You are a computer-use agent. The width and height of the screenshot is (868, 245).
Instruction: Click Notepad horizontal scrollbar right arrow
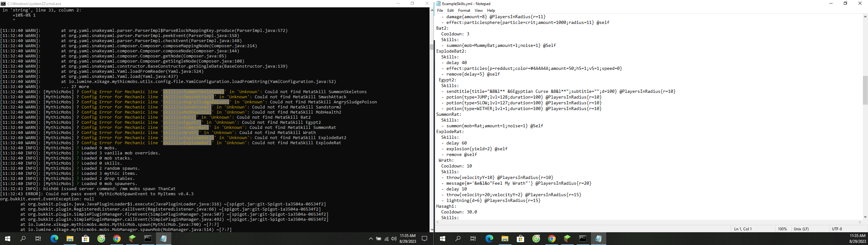coord(860,222)
